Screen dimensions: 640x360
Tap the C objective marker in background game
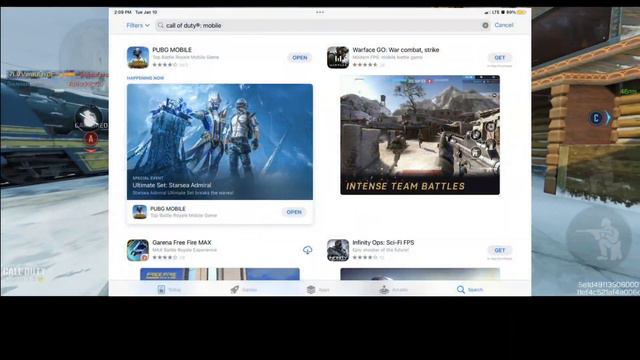pyautogui.click(x=596, y=118)
